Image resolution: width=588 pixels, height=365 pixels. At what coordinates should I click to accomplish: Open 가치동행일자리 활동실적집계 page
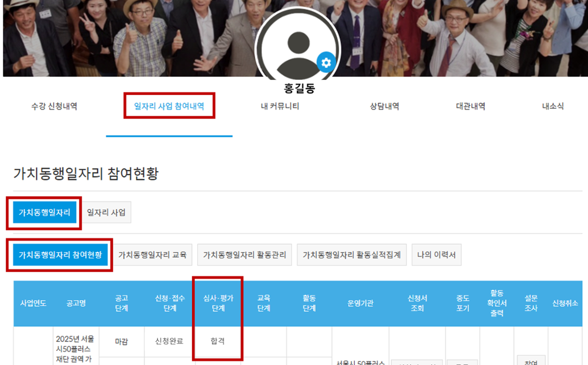(351, 255)
